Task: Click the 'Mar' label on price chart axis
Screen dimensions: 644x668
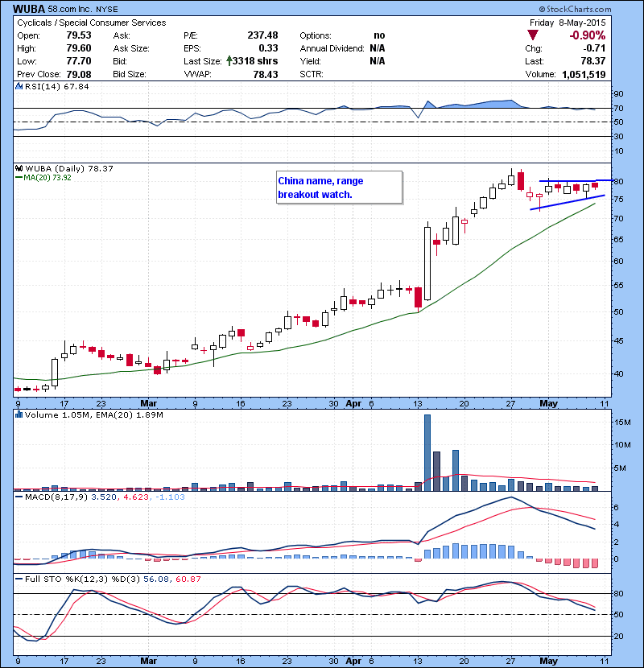Action: (x=149, y=403)
